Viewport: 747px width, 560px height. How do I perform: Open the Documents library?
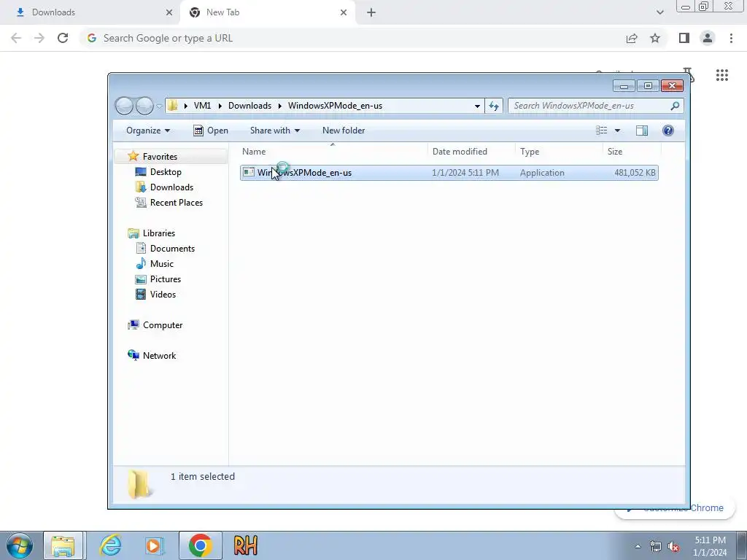(172, 249)
